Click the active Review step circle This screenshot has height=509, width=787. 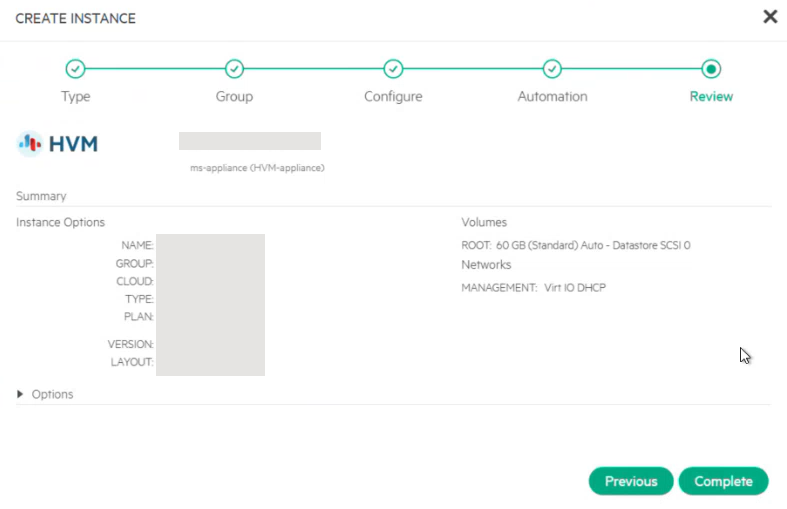[711, 69]
